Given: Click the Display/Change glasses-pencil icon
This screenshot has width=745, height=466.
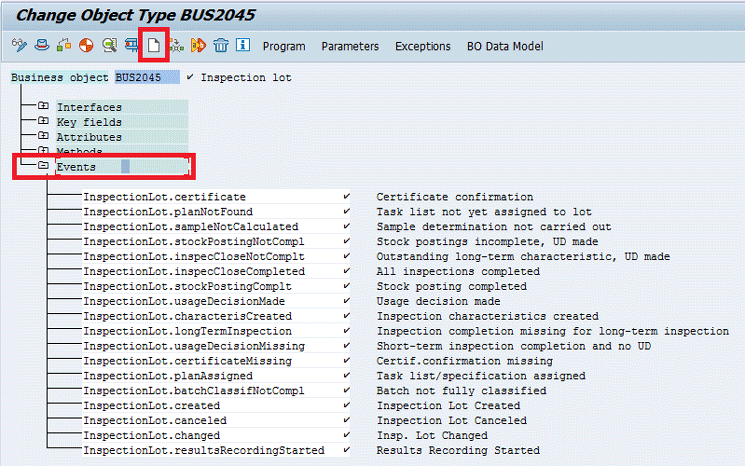Looking at the screenshot, I should [x=18, y=46].
